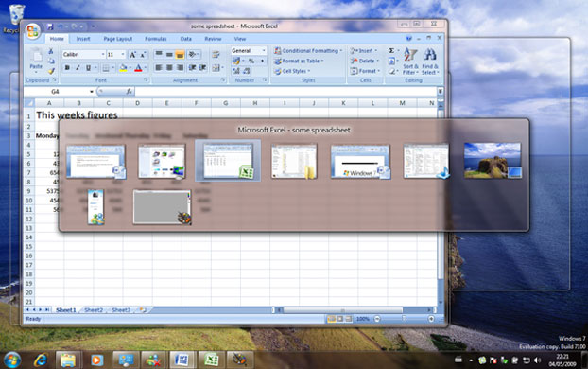
Task: Switch to the Insert ribbon tab
Action: 83,39
